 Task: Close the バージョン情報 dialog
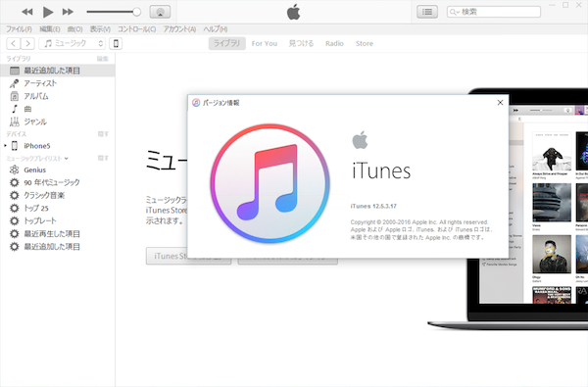click(x=500, y=102)
